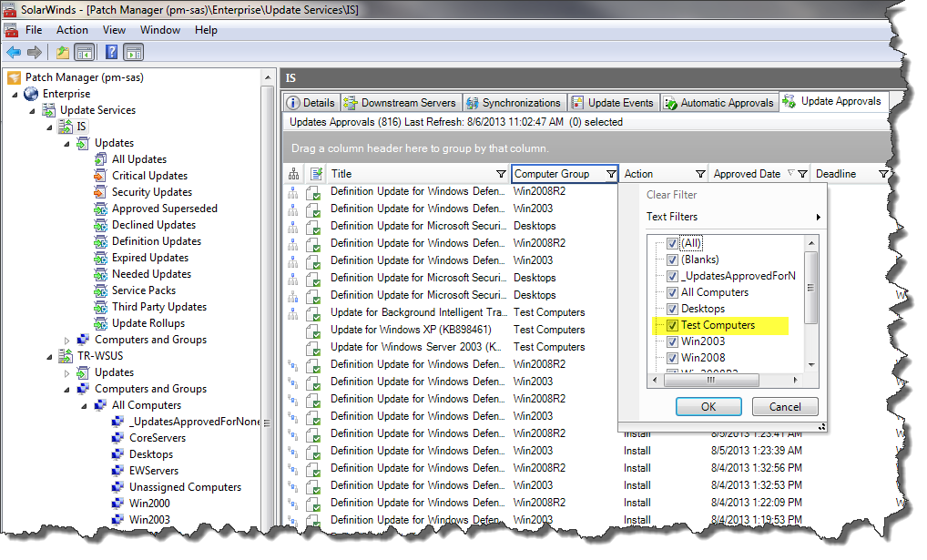Click the Service Packs node icon
The image size is (927, 560).
coord(100,290)
